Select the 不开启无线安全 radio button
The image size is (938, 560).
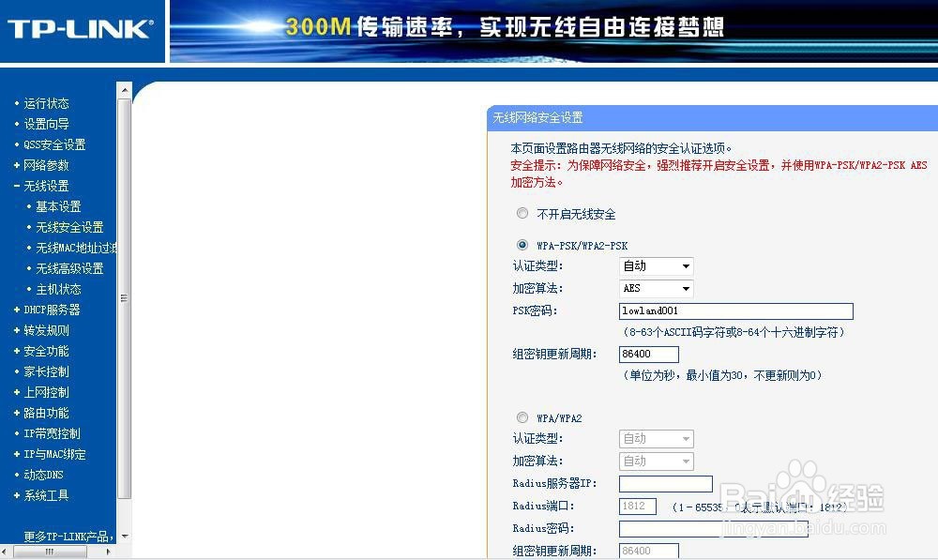[522, 213]
